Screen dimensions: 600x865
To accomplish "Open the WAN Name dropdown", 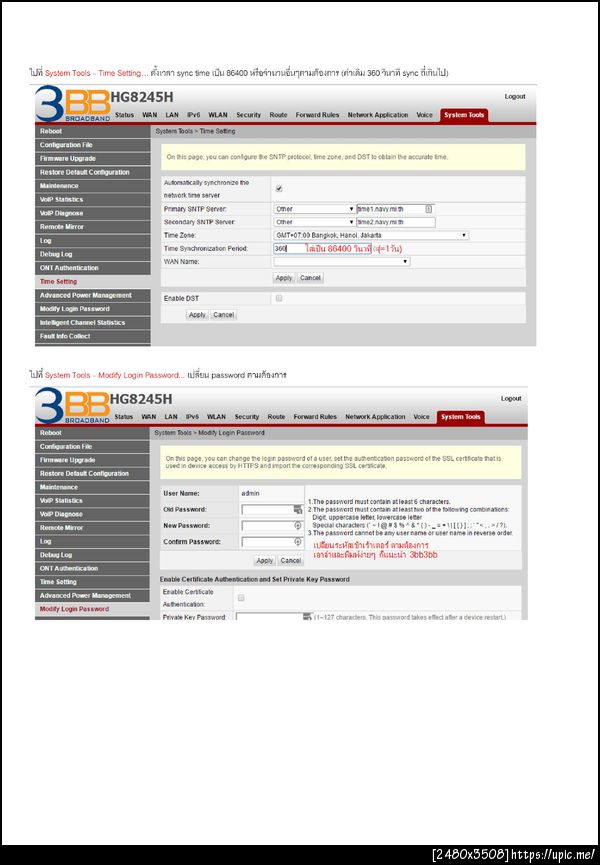I will pos(342,261).
